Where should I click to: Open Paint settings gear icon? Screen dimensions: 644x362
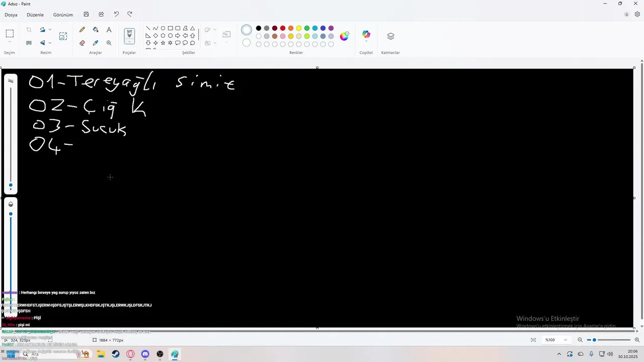(637, 15)
